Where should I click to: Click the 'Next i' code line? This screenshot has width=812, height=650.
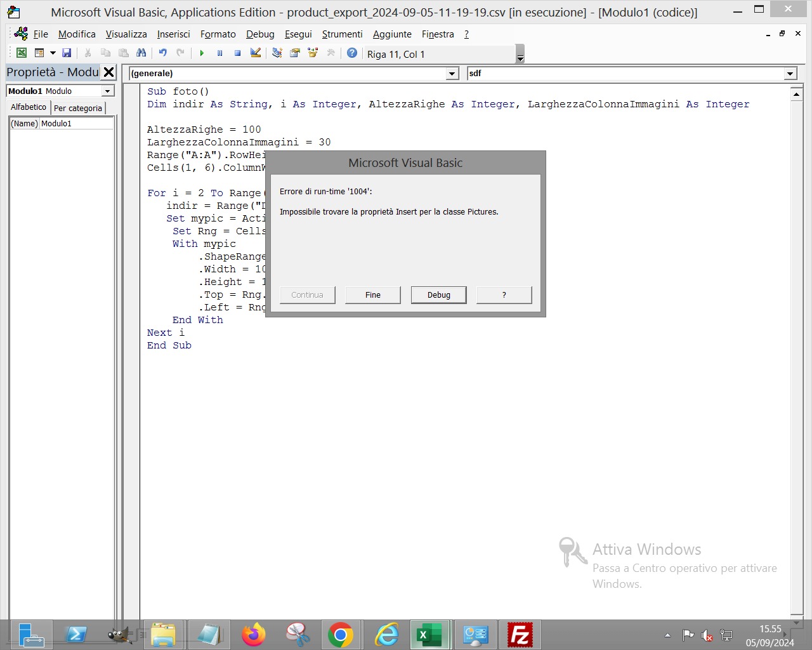click(166, 333)
